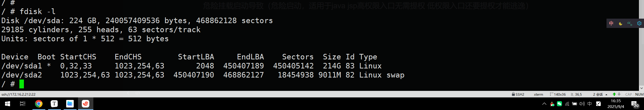644x110 pixels.
Task: Open the Typora app from taskbar
Action: 54,104
